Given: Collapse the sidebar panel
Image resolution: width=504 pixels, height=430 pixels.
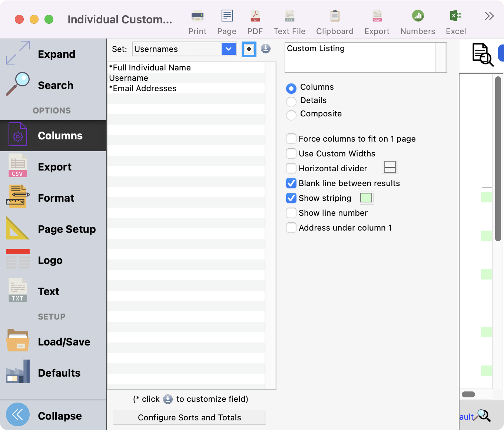Looking at the screenshot, I should (x=18, y=414).
